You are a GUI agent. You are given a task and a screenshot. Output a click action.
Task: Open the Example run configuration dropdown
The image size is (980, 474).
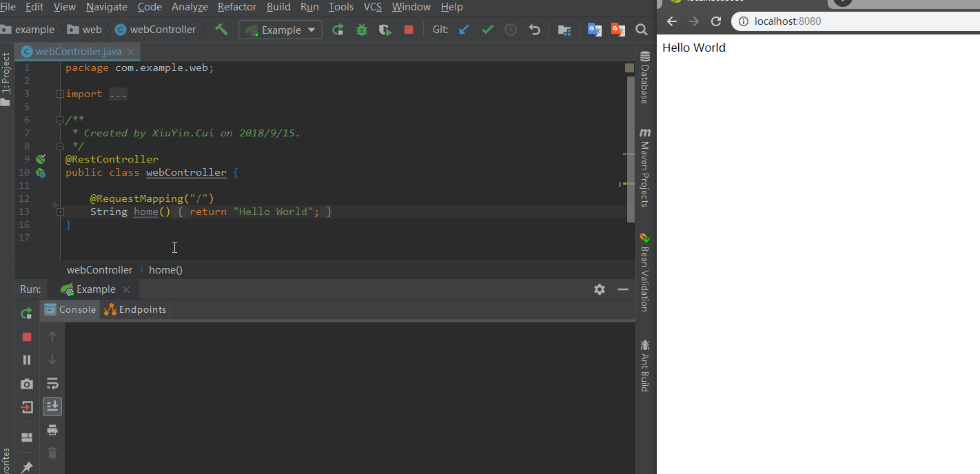(280, 30)
